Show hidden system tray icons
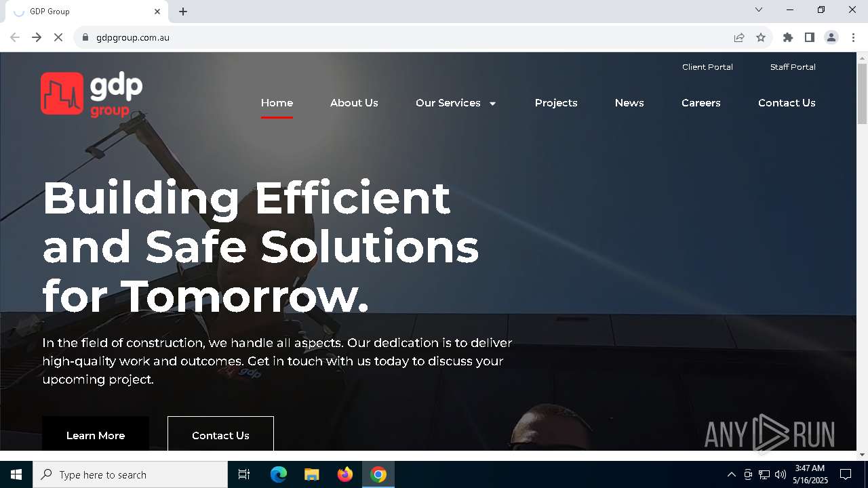 pos(731,474)
